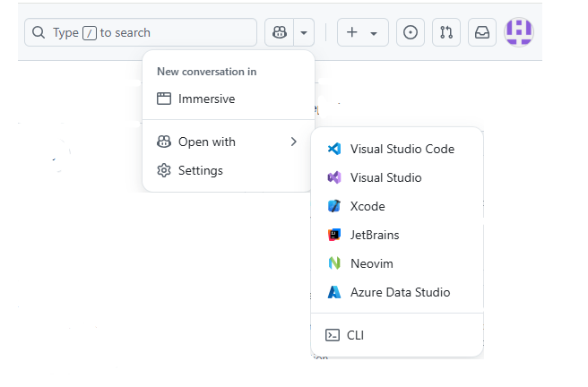This screenshot has width=588, height=387.
Task: Focus the Type / to search field
Action: [141, 32]
